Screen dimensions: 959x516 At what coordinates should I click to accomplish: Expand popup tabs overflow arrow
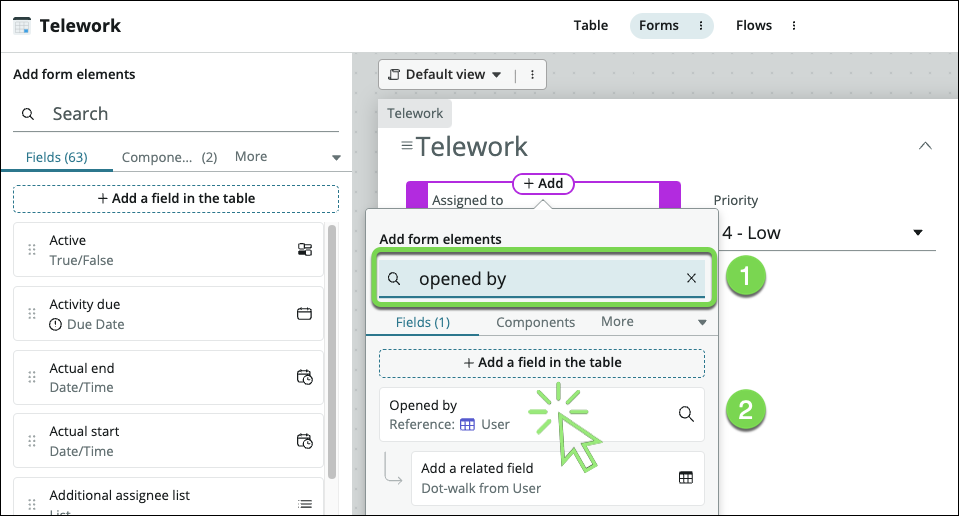pyautogui.click(x=702, y=323)
